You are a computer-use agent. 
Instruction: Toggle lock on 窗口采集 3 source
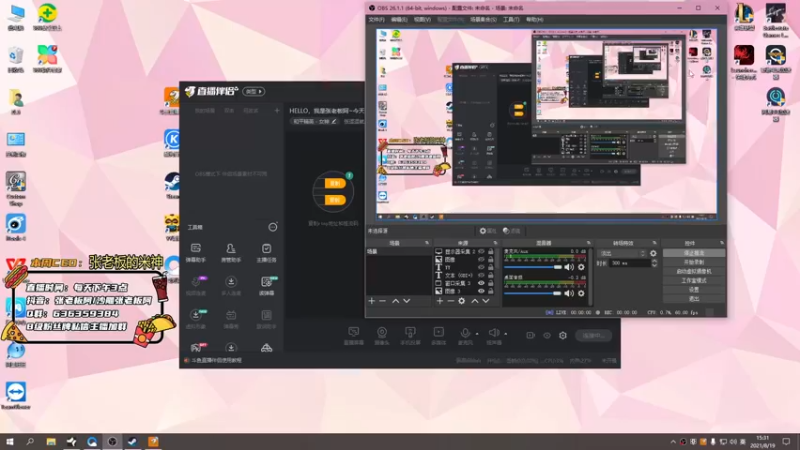[x=491, y=283]
